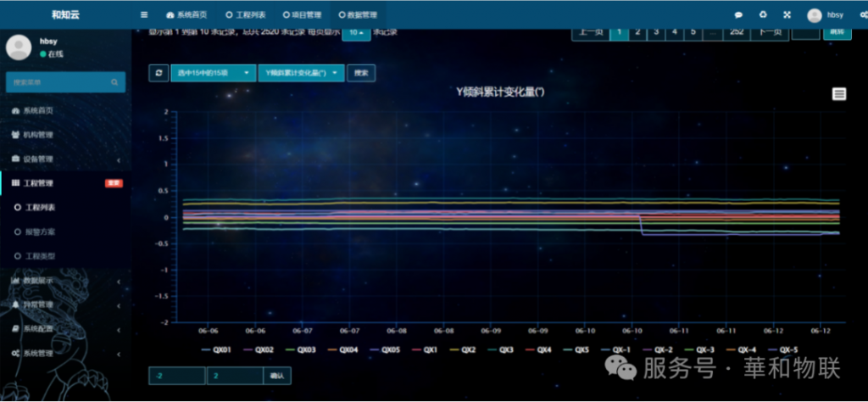Open the chat message icon in top bar
The height and width of the screenshot is (402, 868).
[738, 15]
